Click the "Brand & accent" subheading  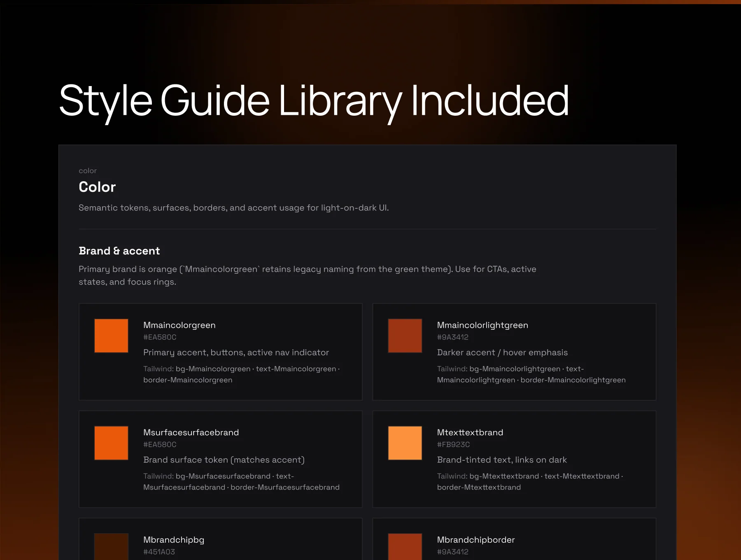119,251
